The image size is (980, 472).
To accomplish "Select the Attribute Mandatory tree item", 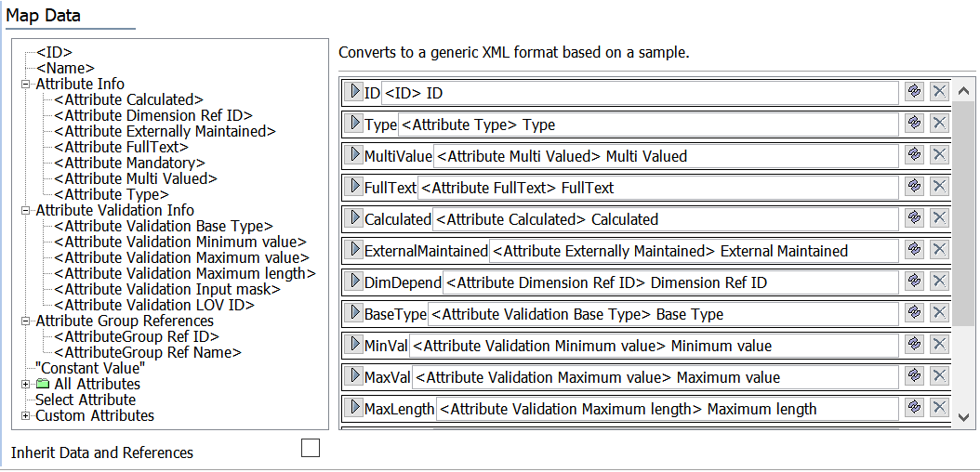I will coord(129,163).
